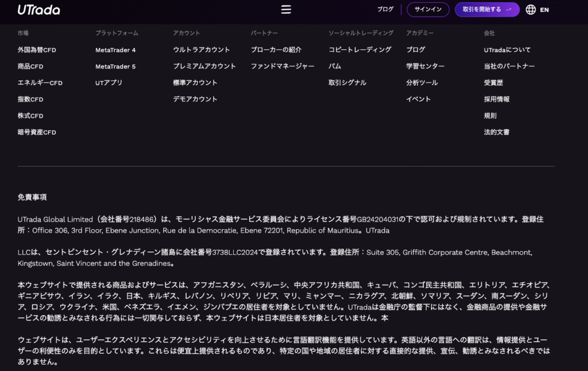Open the EN language selector
The image size is (588, 371).
tap(544, 10)
